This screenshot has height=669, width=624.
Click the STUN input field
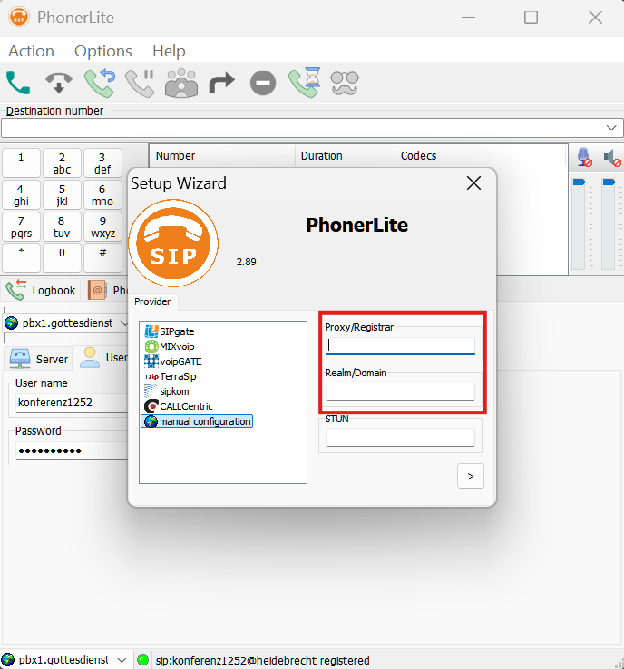(x=400, y=437)
